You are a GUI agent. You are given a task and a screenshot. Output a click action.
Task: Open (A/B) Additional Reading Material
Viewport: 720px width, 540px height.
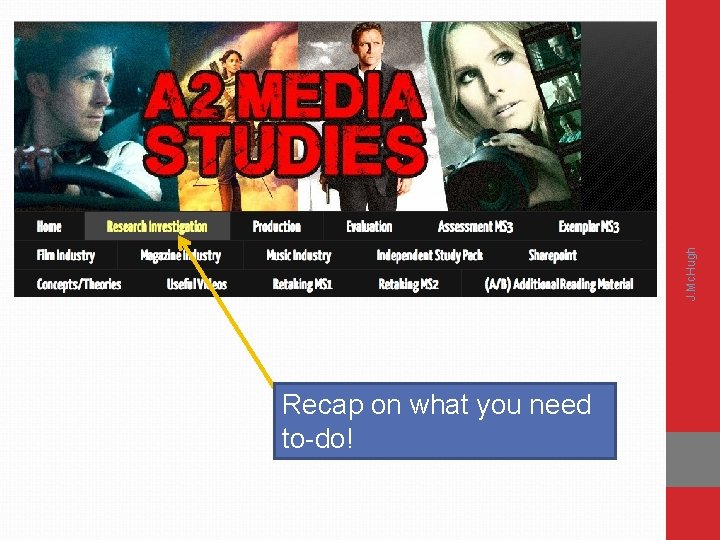click(559, 284)
